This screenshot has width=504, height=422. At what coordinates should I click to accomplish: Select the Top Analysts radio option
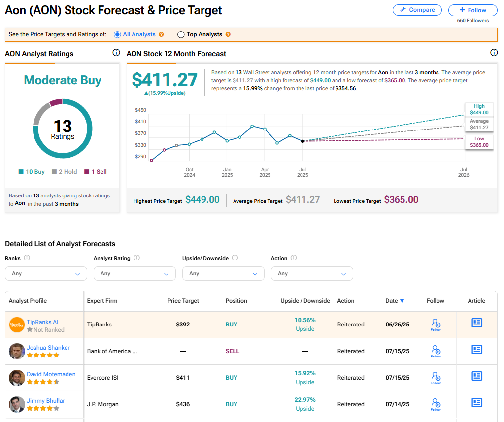(181, 35)
